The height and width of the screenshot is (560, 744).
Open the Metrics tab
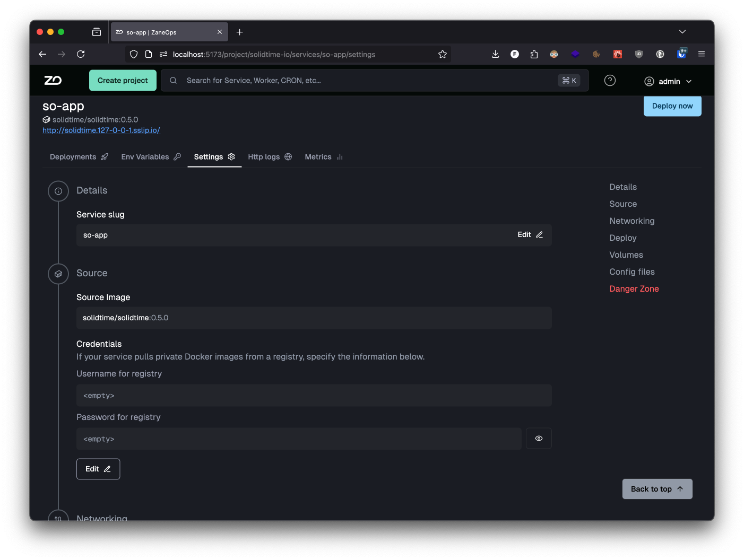pyautogui.click(x=324, y=157)
